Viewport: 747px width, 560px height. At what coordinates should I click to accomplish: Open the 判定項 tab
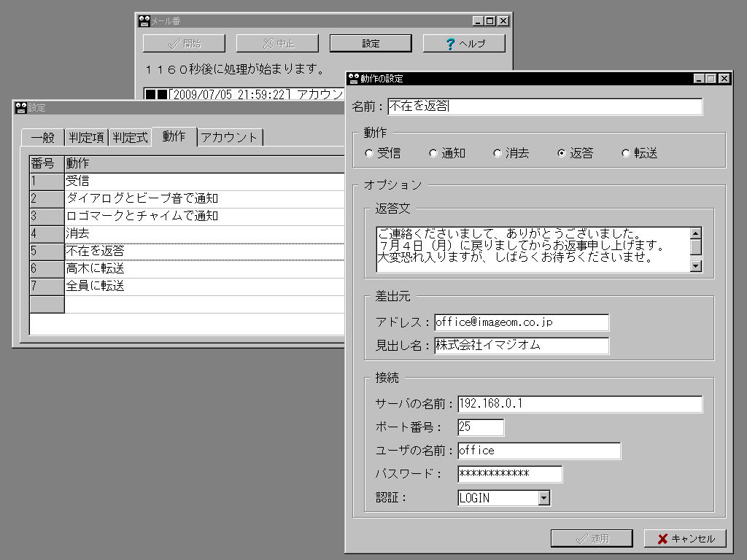point(86,137)
